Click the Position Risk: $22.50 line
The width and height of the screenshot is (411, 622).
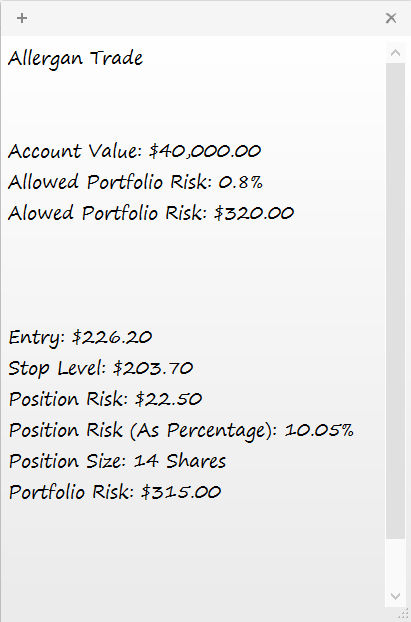105,399
